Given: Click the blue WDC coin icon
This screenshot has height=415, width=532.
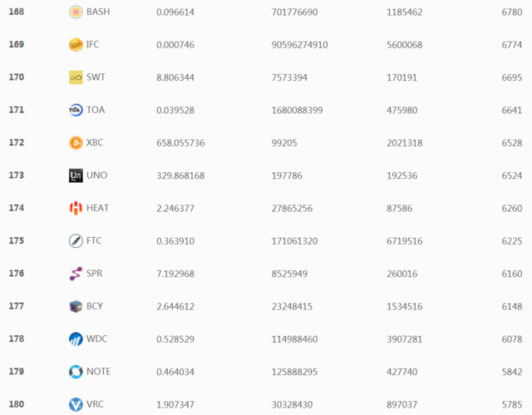Looking at the screenshot, I should (76, 339).
